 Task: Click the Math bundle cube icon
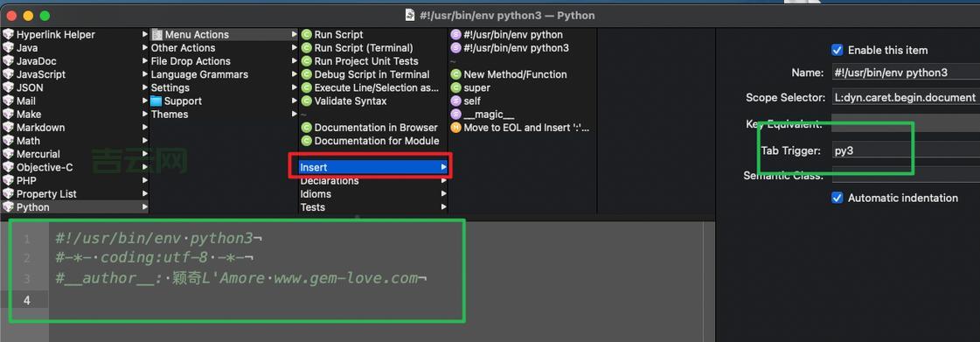click(8, 141)
